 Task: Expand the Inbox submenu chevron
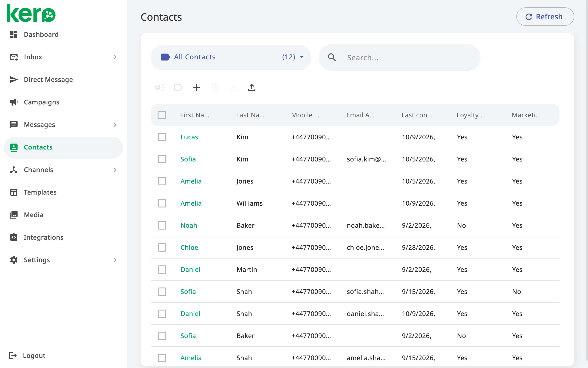(x=115, y=57)
